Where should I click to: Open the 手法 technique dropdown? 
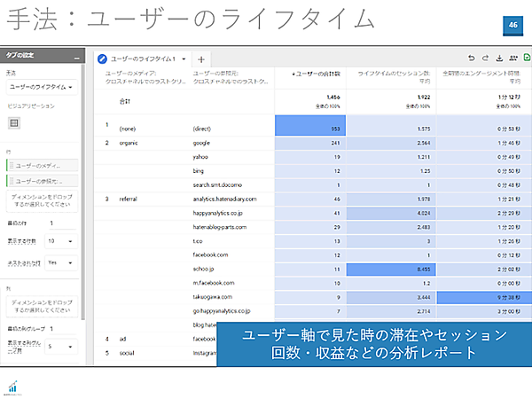pos(40,87)
